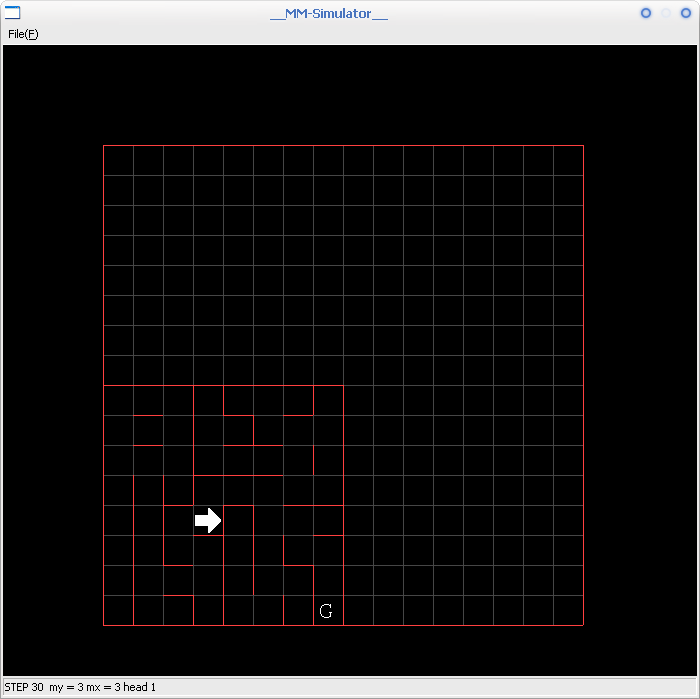Viewport: 700px width, 699px height.
Task: Click the rightmost circular title bar button
Action: coord(686,13)
